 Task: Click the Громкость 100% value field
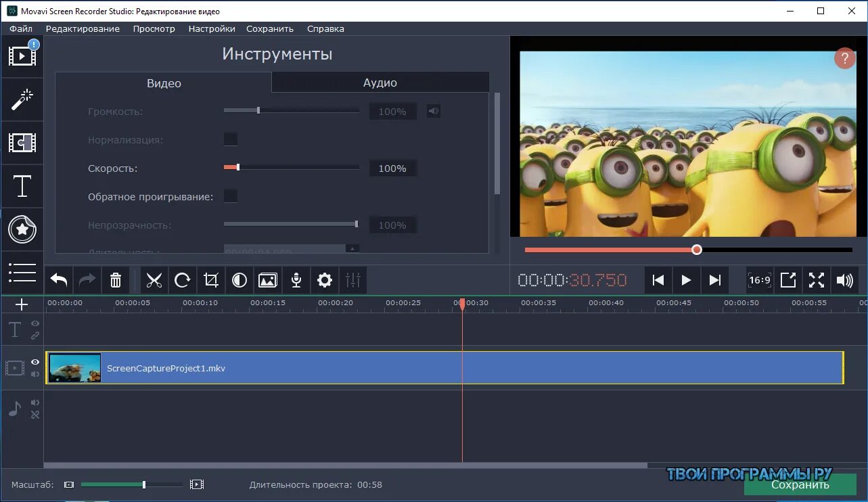click(392, 112)
